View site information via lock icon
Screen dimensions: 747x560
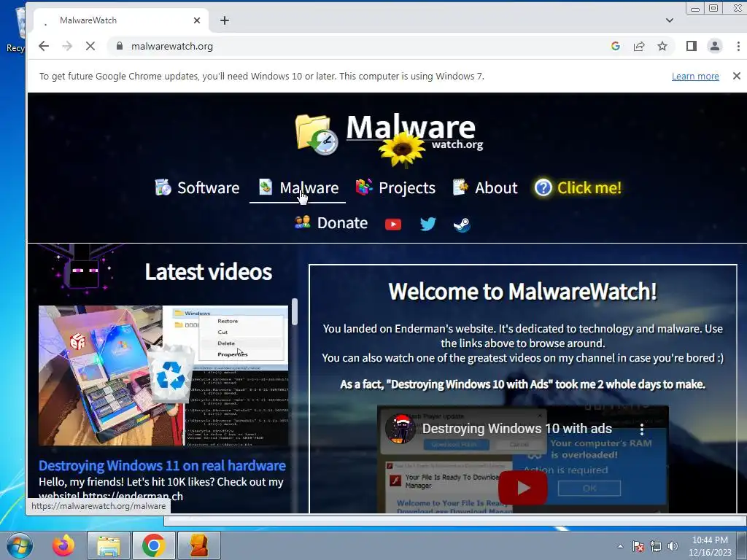click(120, 46)
